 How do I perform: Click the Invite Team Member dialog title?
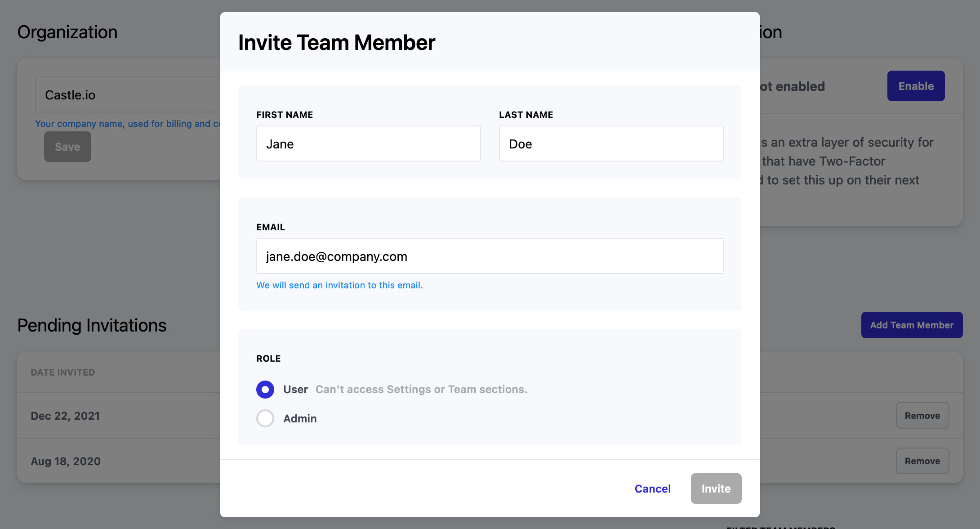[x=336, y=43]
